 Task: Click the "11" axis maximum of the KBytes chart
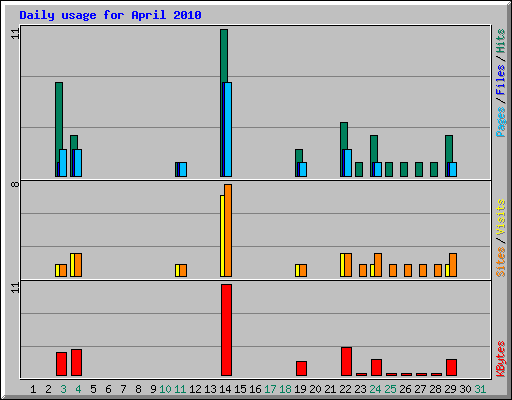pyautogui.click(x=15, y=288)
